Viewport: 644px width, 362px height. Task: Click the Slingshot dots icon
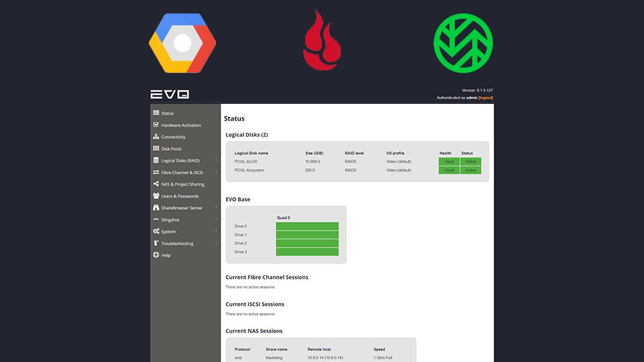156,219
